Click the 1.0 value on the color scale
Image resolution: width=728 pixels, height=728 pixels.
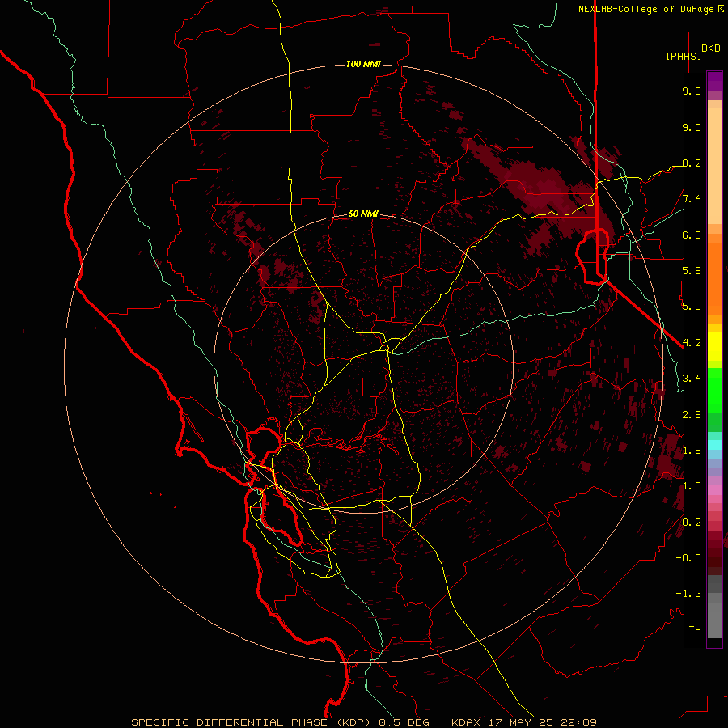click(x=692, y=486)
